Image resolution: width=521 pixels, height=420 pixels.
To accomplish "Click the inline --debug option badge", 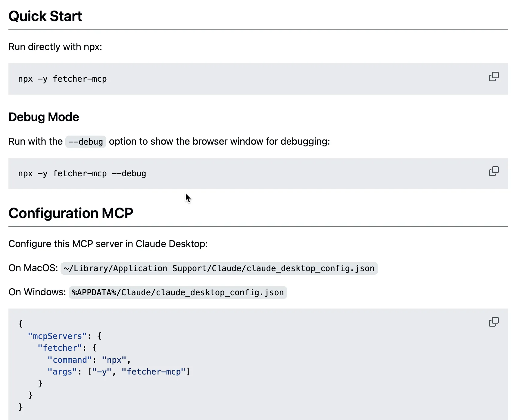I will [86, 142].
